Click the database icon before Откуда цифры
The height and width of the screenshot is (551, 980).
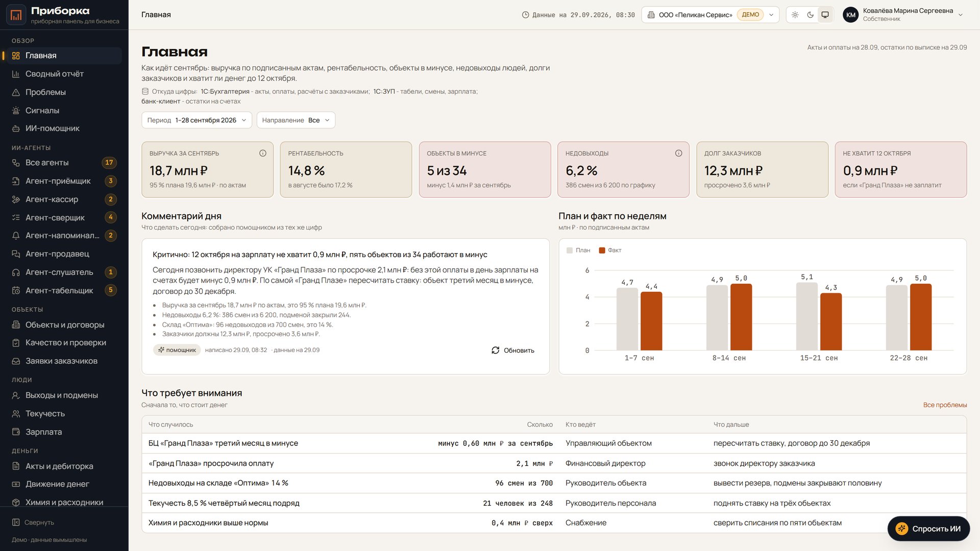coord(145,91)
